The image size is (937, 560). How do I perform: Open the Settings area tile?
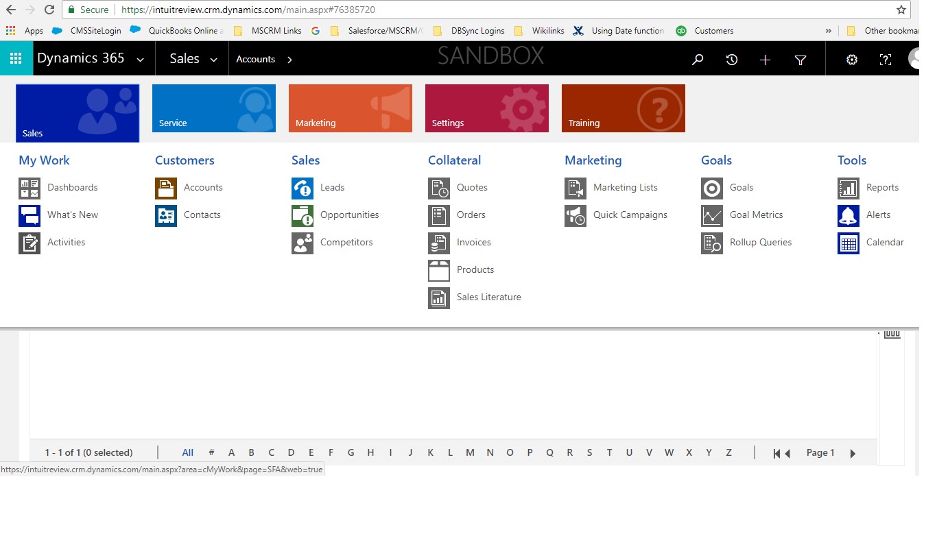coord(486,108)
